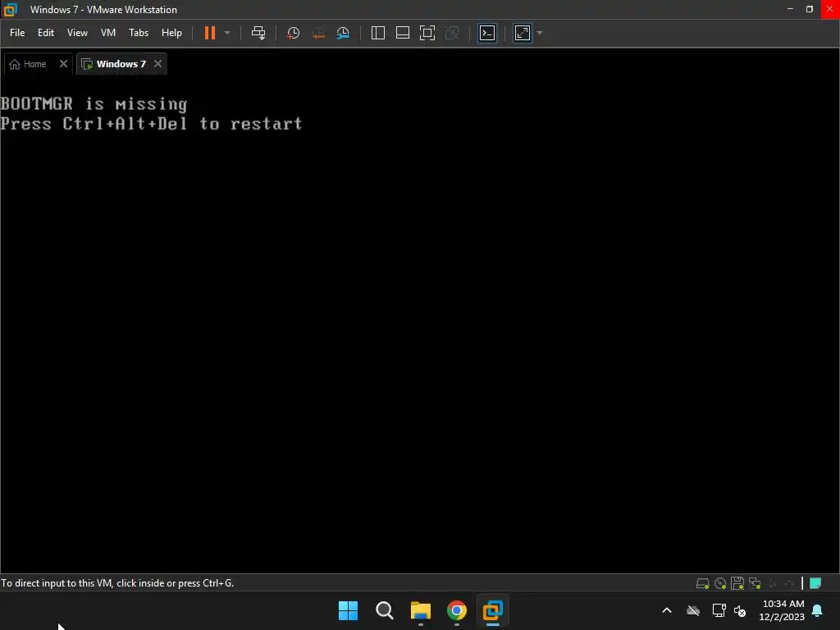The height and width of the screenshot is (630, 840).
Task: Click the Unity mode icon
Action: (452, 33)
